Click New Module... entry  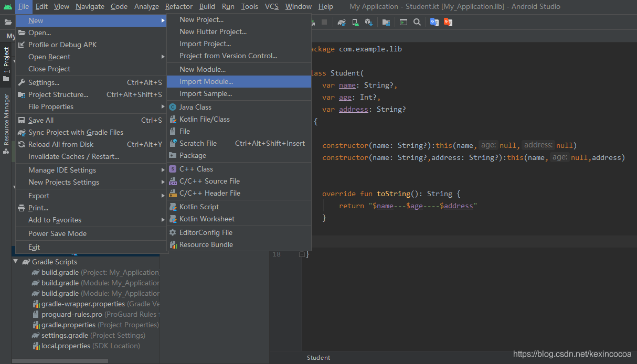coord(239,69)
